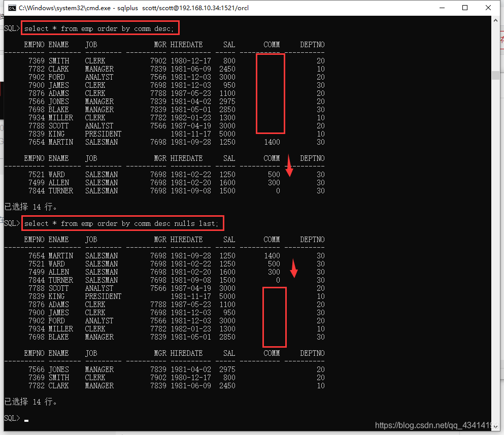Click the 'order by comm desc;' statement without nulls last

coord(99,28)
